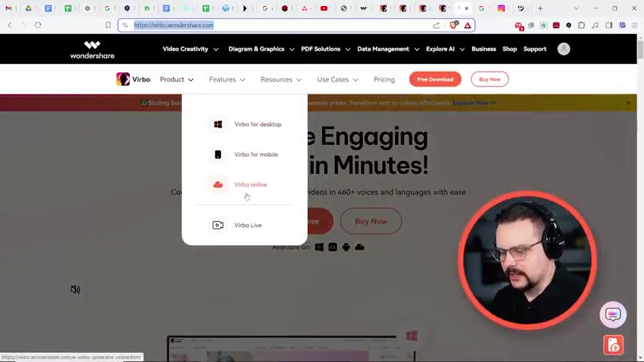
Task: Open a new browser tab
Action: [x=540, y=8]
